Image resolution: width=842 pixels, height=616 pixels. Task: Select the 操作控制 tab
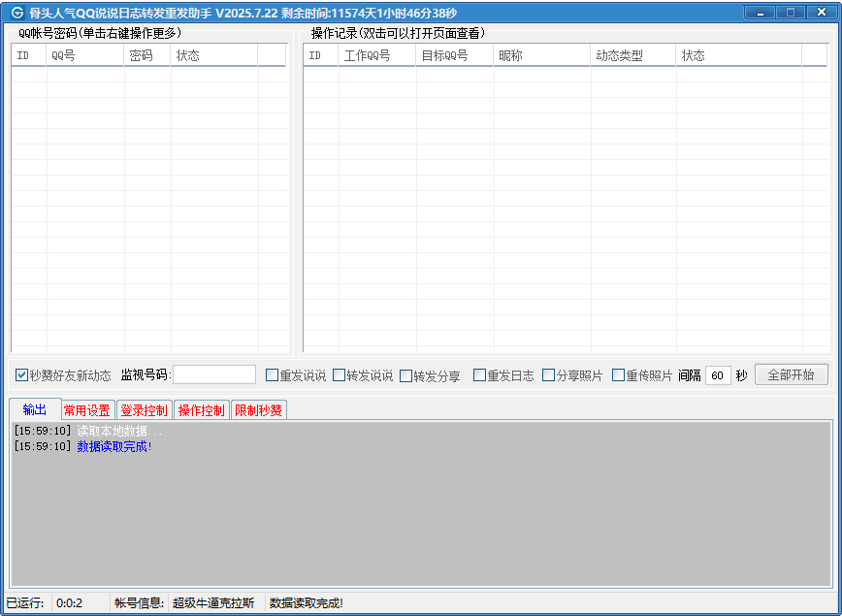[x=201, y=410]
